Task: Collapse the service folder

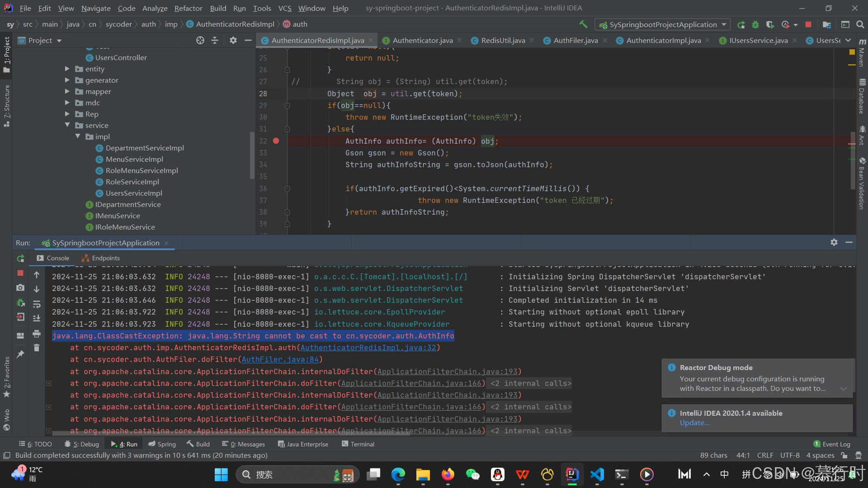Action: click(67, 125)
